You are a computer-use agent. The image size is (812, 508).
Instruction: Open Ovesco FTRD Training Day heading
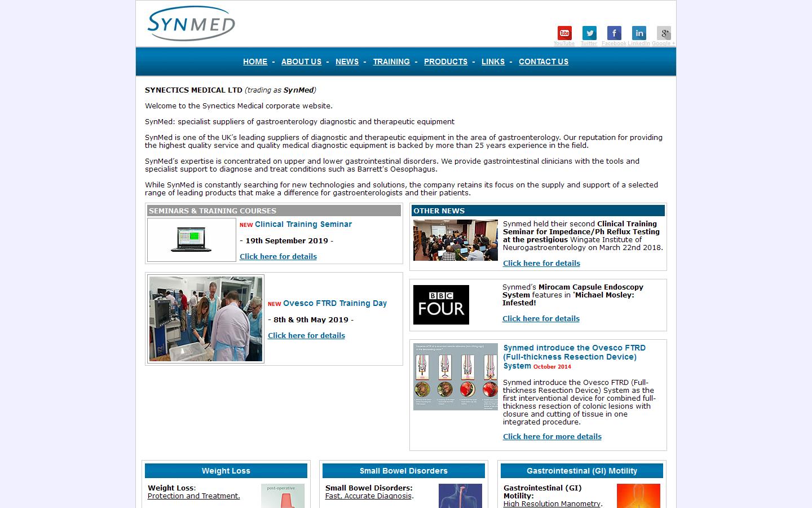335,303
